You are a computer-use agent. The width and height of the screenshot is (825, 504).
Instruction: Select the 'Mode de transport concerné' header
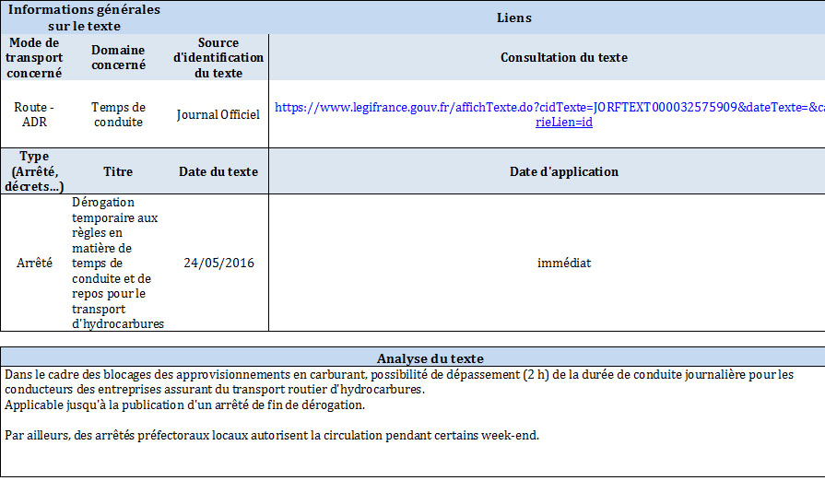click(33, 57)
